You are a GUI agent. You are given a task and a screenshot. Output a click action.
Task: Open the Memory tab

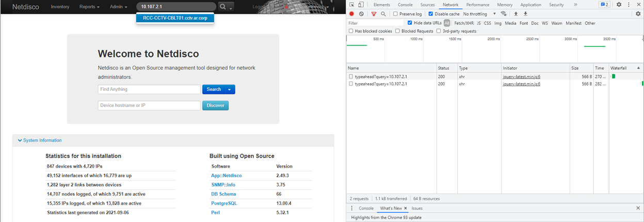coord(505,5)
